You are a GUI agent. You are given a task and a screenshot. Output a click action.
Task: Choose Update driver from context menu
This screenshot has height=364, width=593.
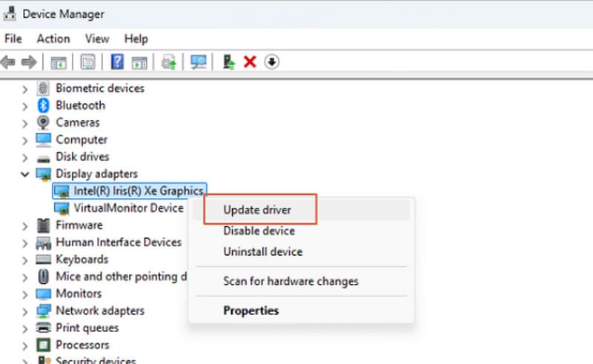coord(257,210)
